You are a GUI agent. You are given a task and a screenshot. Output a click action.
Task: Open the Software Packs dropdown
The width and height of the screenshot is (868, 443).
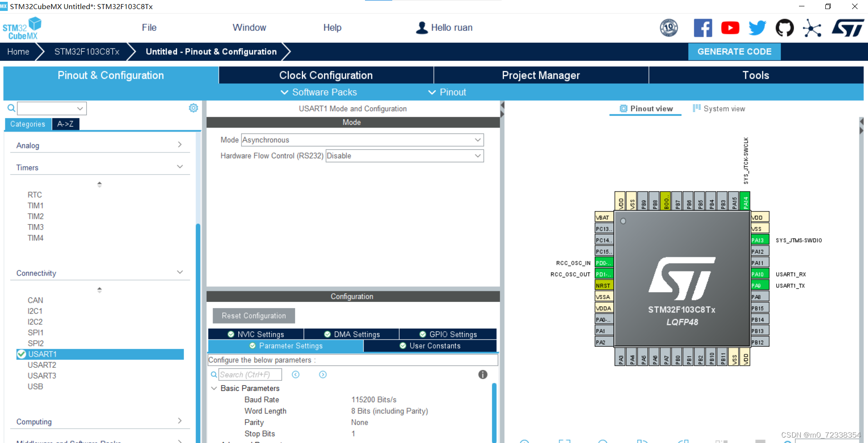[319, 92]
